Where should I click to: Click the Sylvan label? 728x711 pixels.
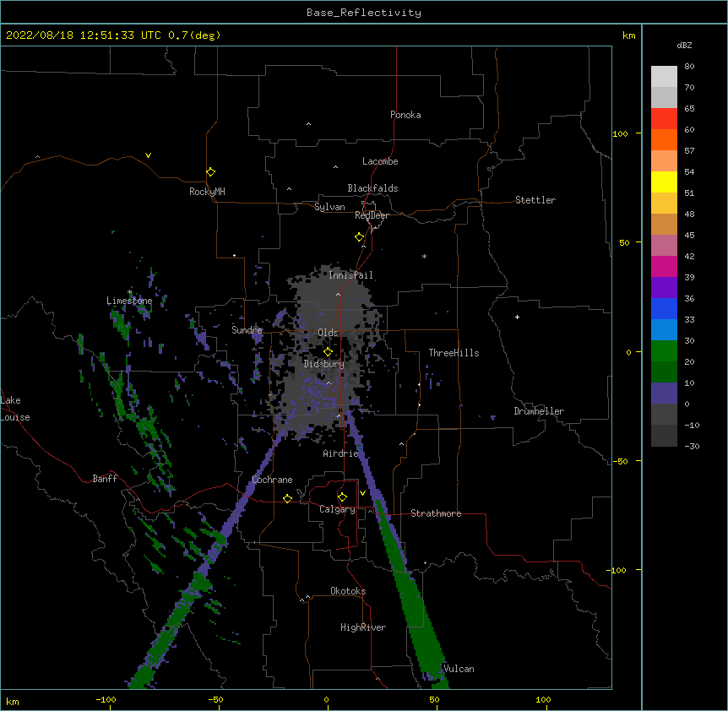tap(329, 207)
